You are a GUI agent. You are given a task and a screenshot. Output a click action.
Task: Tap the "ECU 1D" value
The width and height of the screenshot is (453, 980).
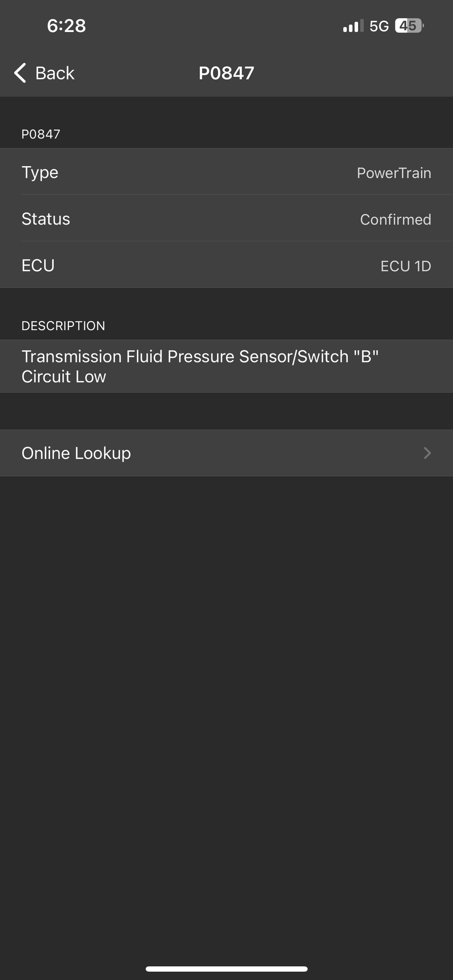405,266
